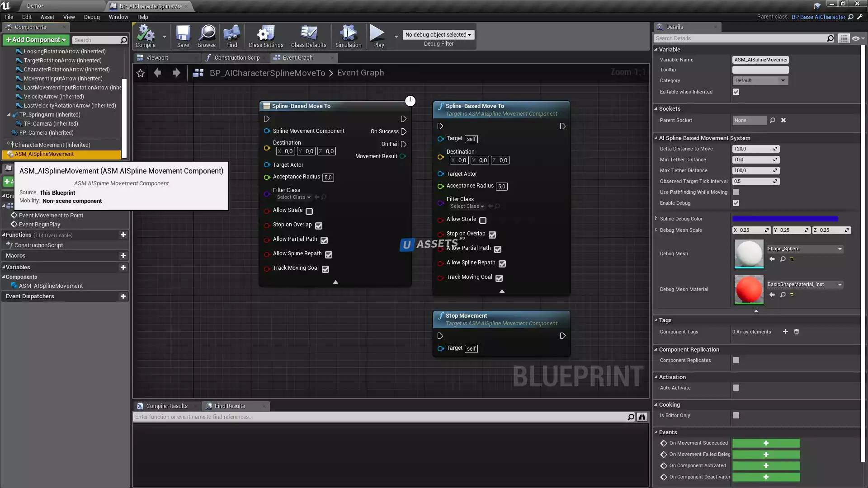Check Allow Strafe on latent node
The width and height of the screenshot is (868, 488).
pyautogui.click(x=309, y=211)
